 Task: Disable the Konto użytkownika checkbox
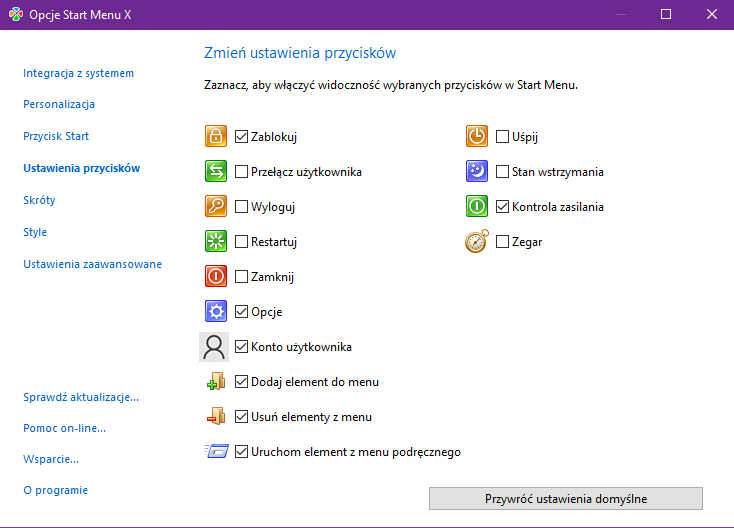click(241, 347)
